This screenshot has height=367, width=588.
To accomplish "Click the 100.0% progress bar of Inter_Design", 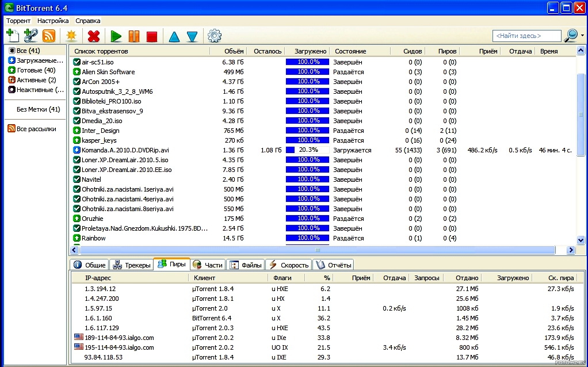I will [x=307, y=131].
